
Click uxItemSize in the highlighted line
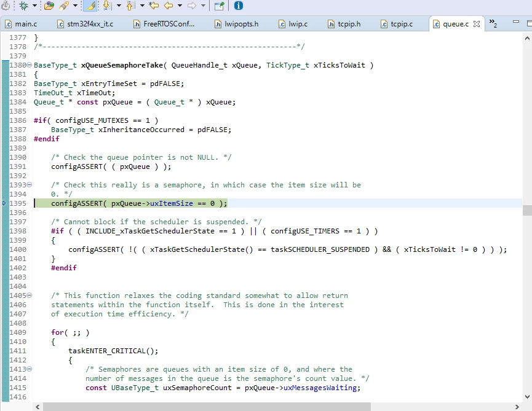pyautogui.click(x=172, y=203)
